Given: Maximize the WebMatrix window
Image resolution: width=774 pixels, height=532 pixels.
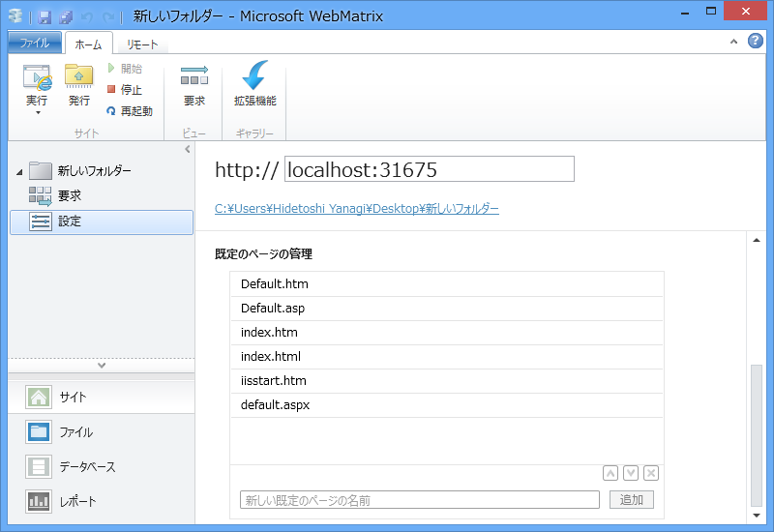Looking at the screenshot, I should [711, 12].
